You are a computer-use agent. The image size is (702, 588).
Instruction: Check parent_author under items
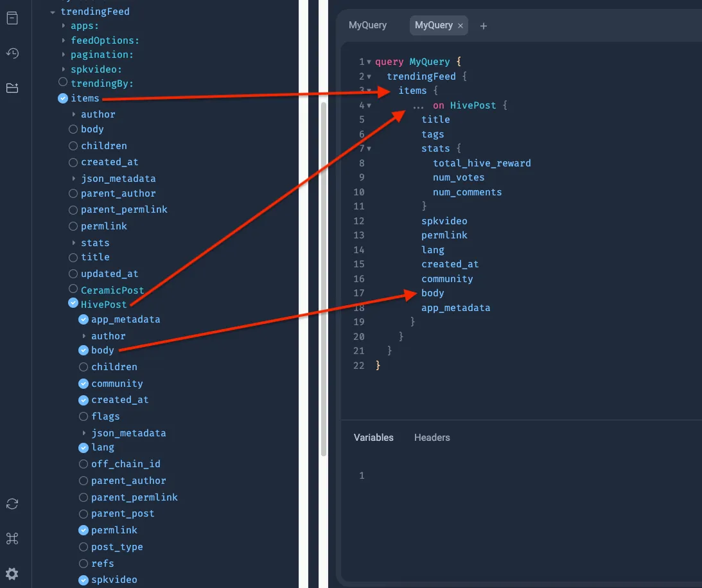(x=73, y=193)
